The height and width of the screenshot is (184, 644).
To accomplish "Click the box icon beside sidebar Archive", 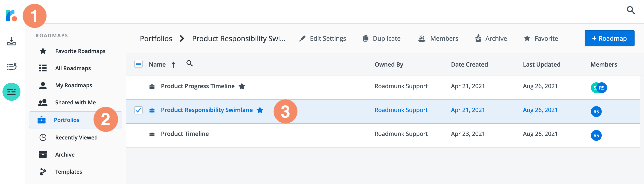I will point(43,155).
